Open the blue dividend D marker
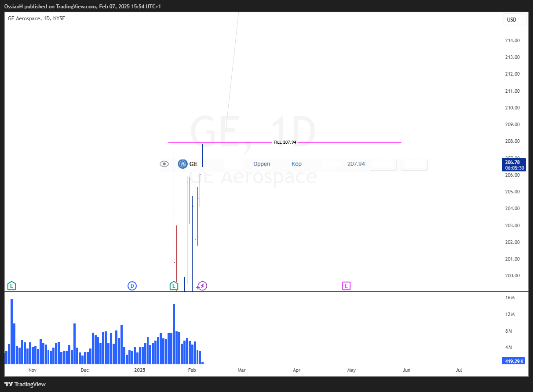533x392 pixels. click(132, 286)
